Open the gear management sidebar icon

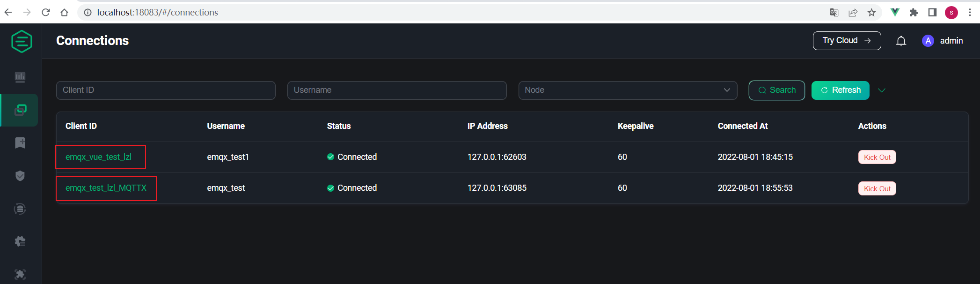click(20, 241)
